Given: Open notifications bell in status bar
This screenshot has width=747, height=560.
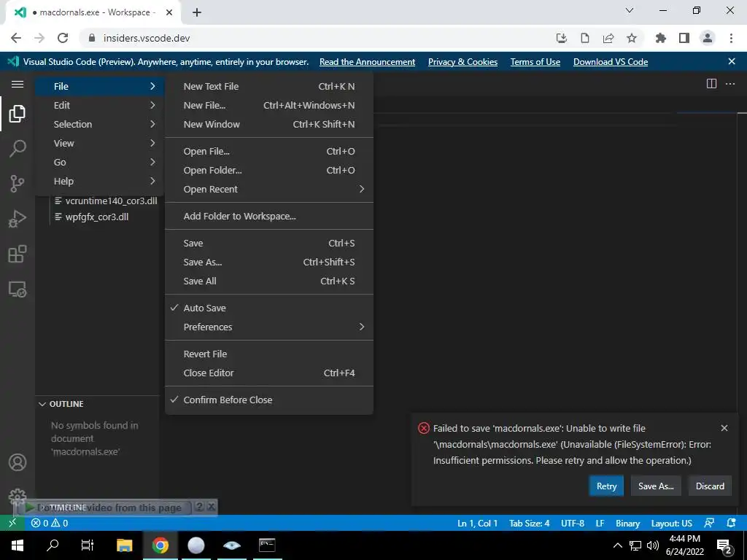Looking at the screenshot, I should click(731, 523).
